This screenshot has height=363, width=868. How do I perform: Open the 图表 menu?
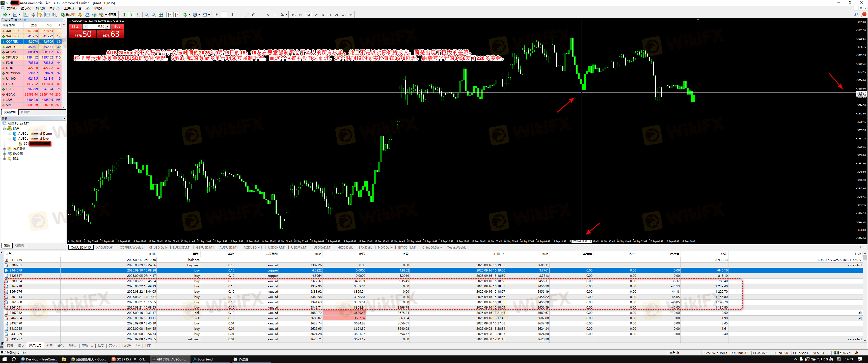tap(54, 8)
